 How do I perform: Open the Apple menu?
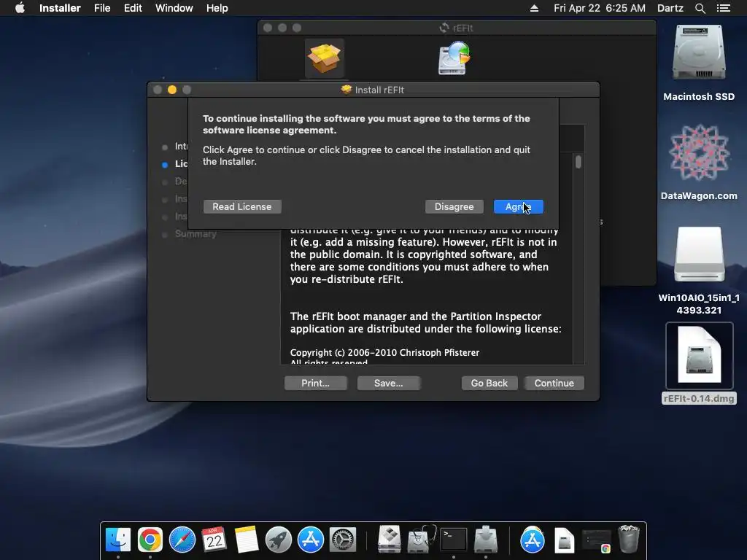click(20, 8)
